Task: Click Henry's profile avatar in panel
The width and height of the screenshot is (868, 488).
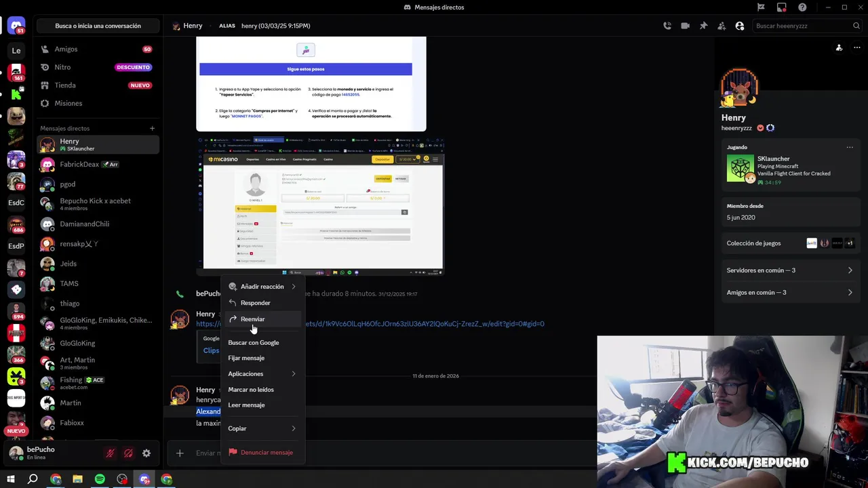Action: [x=740, y=88]
